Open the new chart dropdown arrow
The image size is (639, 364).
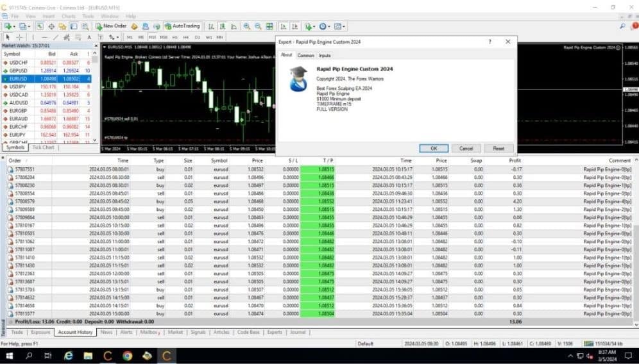coord(14,26)
